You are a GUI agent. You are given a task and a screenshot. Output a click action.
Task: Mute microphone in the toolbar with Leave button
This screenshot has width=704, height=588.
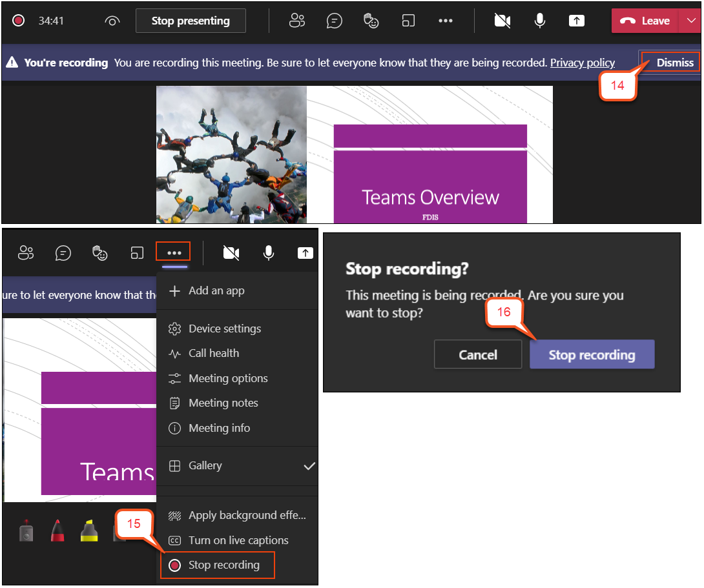coord(540,21)
